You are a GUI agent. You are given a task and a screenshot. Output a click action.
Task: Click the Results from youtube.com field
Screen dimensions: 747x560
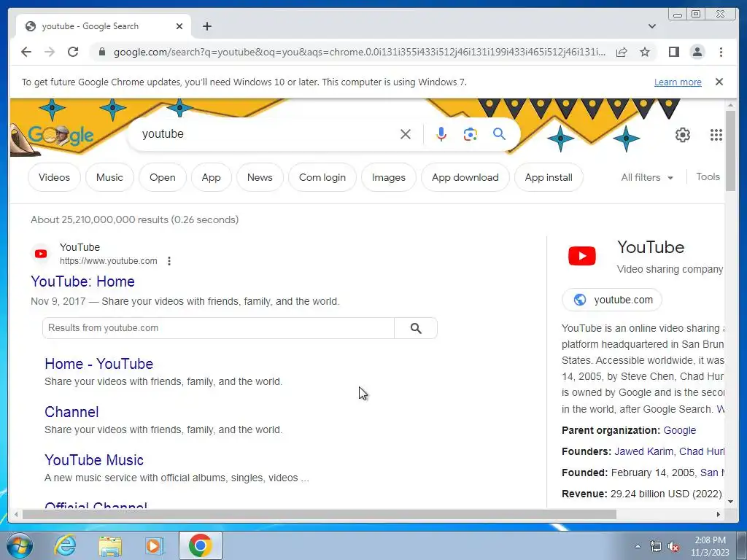point(218,328)
